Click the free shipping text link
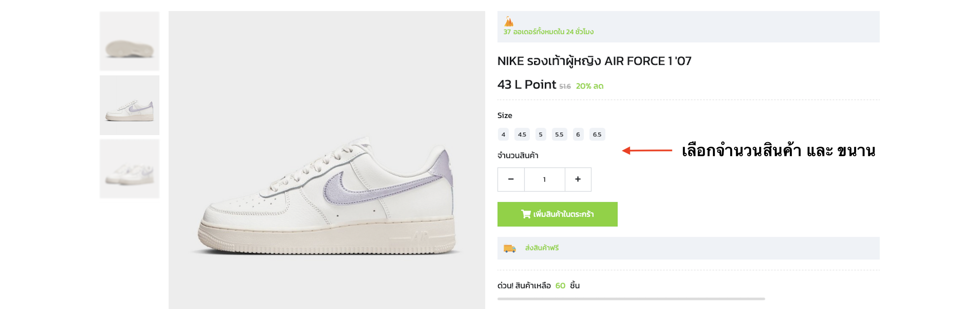Screen dimensions: 980x309 point(542,248)
